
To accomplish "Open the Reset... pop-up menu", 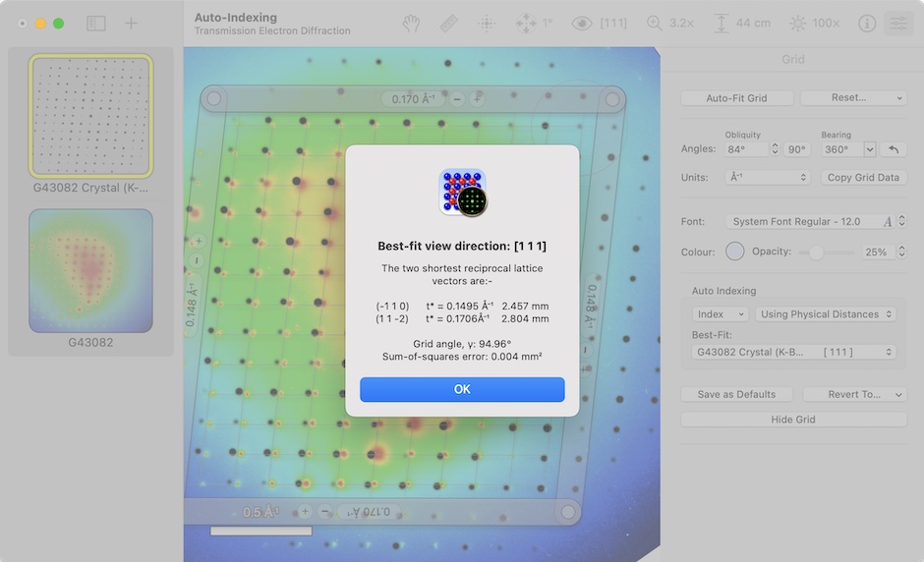I will pos(852,98).
